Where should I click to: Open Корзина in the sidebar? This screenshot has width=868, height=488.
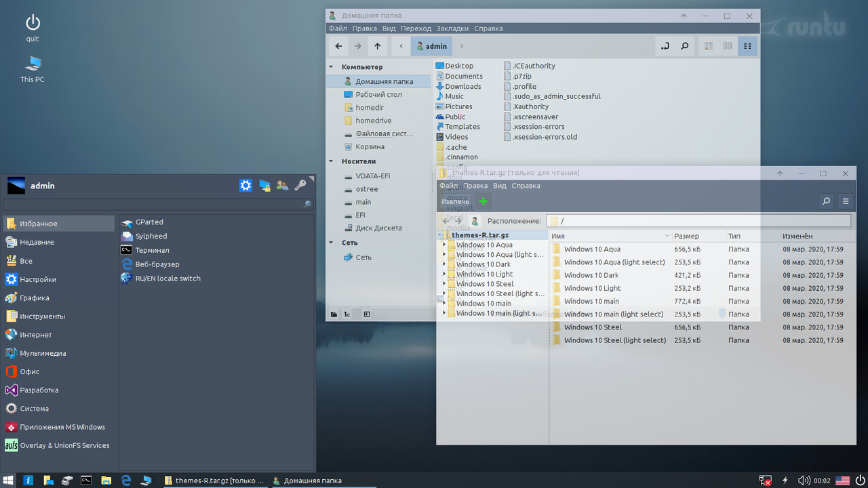(x=378, y=146)
